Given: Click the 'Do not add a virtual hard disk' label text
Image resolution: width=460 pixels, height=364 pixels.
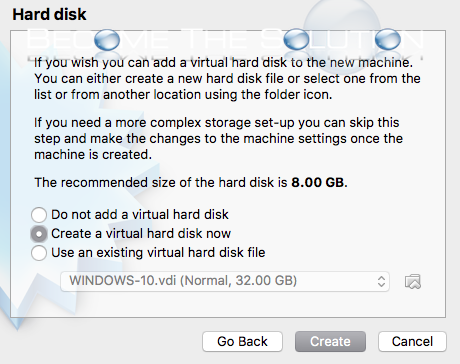Looking at the screenshot, I should (x=140, y=214).
